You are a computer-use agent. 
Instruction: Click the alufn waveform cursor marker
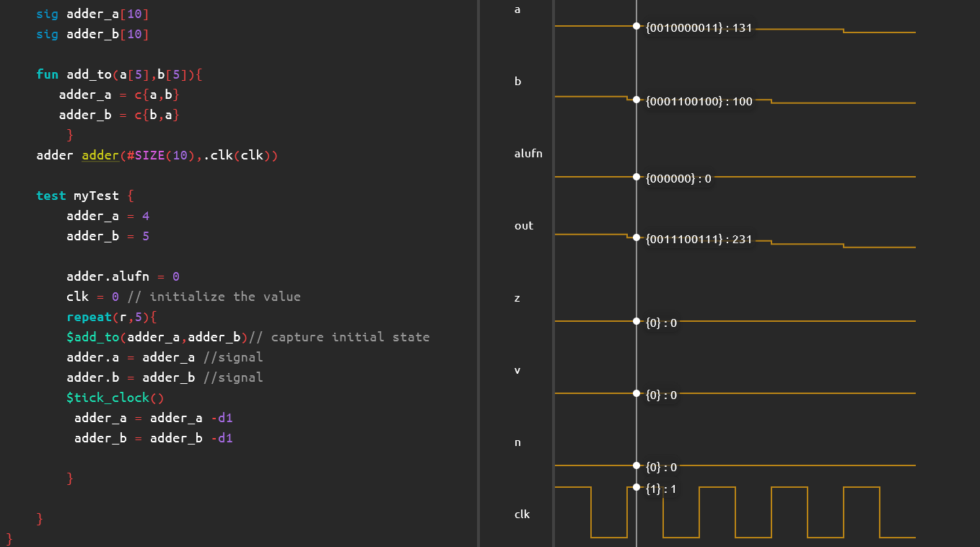click(x=636, y=177)
